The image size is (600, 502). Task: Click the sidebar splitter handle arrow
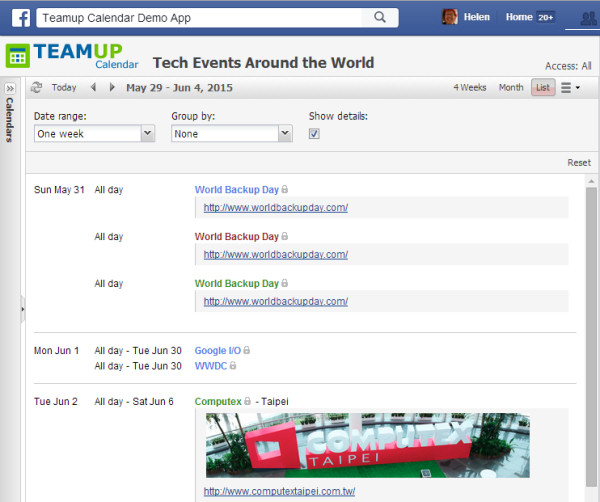tap(23, 309)
